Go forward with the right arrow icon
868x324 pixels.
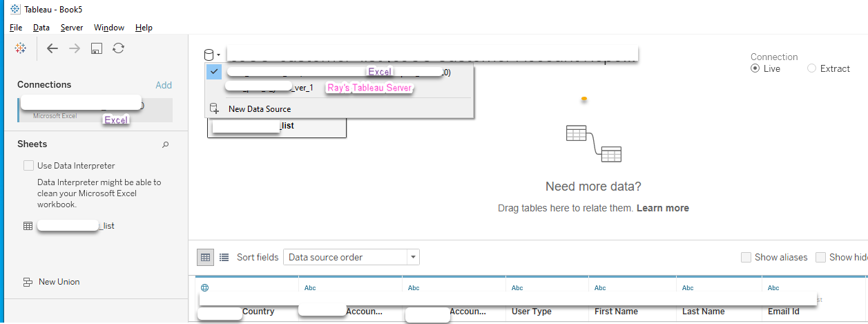(x=75, y=48)
